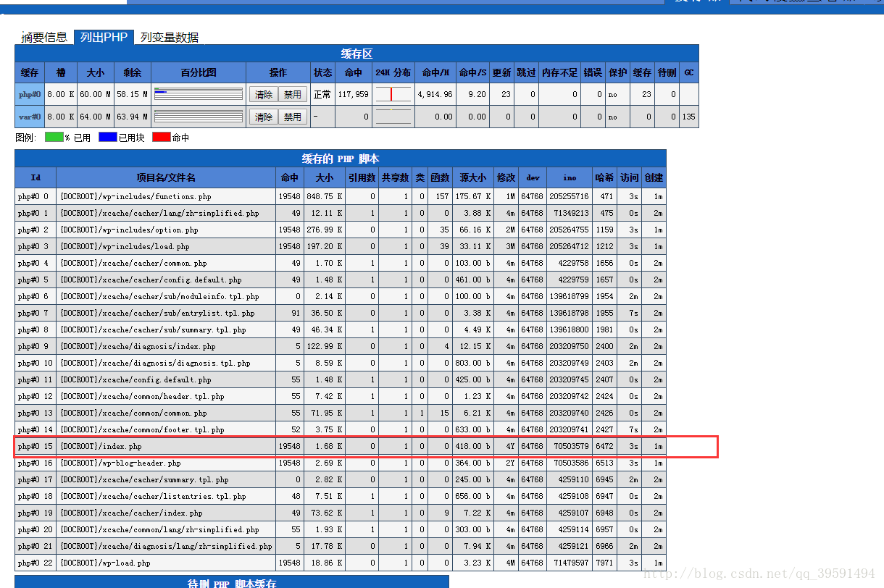
Task: Select the 列出PHP tab
Action: coord(104,37)
